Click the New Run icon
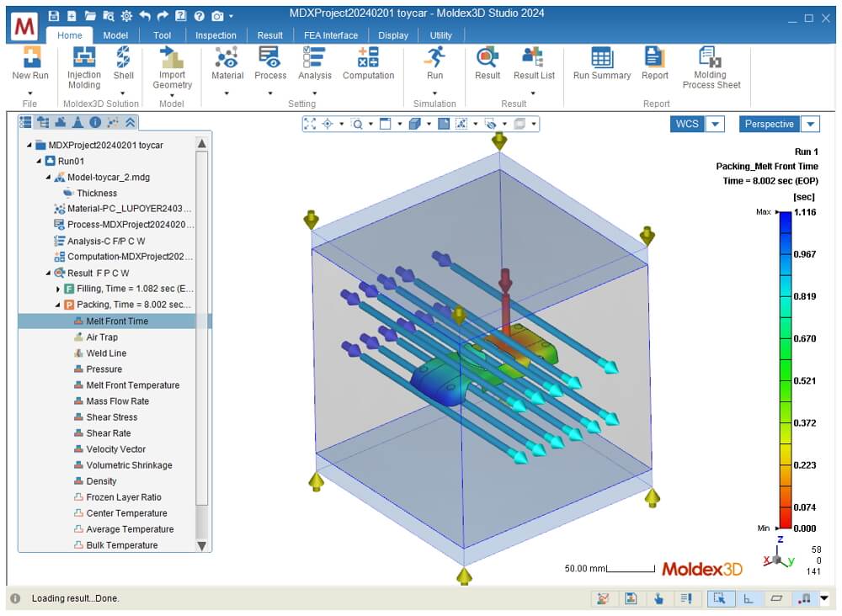The image size is (842, 616). (x=30, y=58)
